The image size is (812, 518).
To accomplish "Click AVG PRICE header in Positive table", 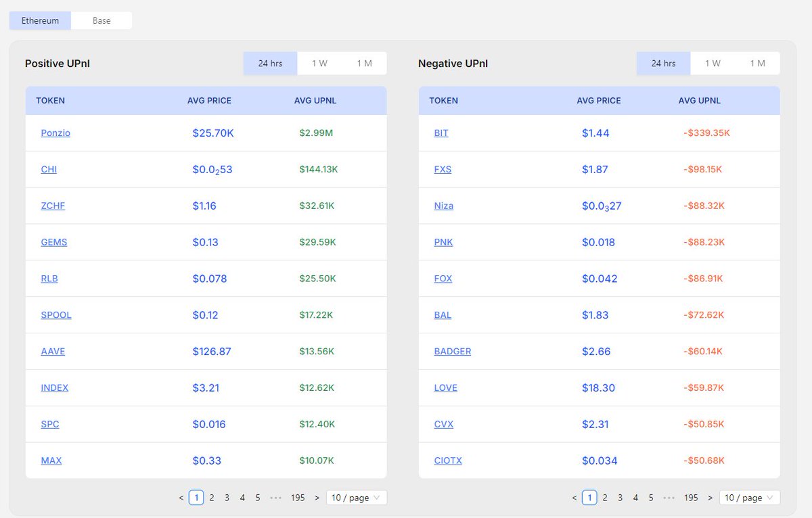I will pyautogui.click(x=209, y=101).
